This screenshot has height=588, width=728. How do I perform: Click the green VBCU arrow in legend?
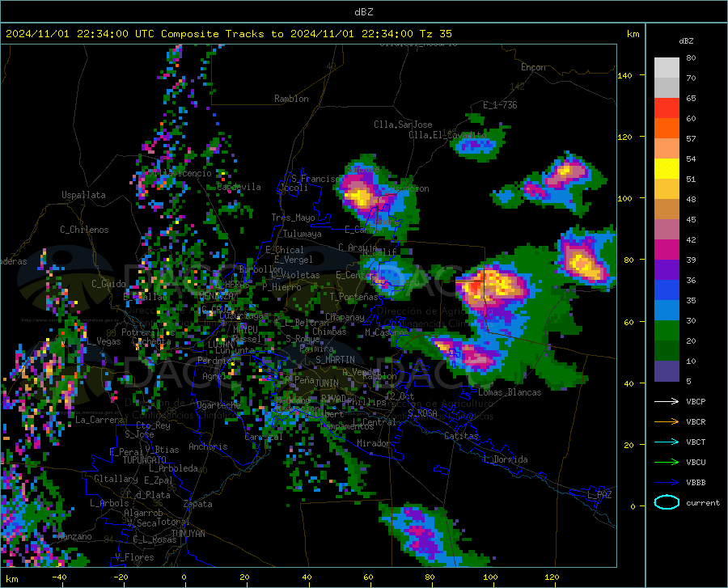667,463
